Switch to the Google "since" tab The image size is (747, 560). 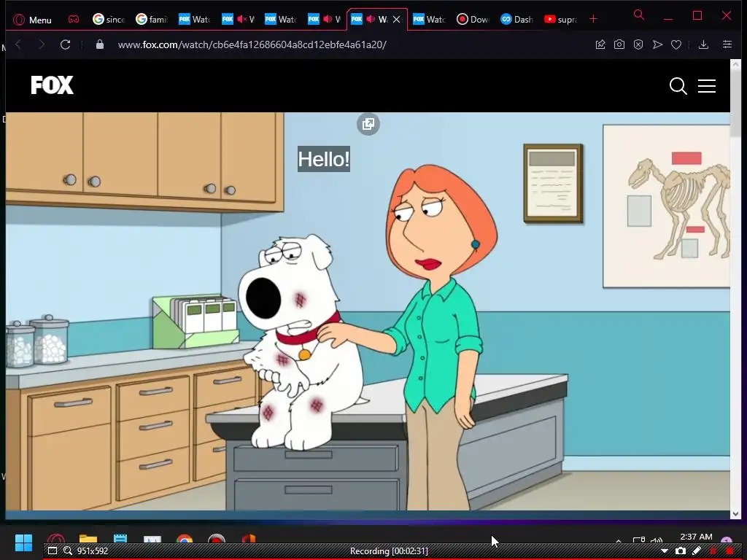click(x=109, y=20)
